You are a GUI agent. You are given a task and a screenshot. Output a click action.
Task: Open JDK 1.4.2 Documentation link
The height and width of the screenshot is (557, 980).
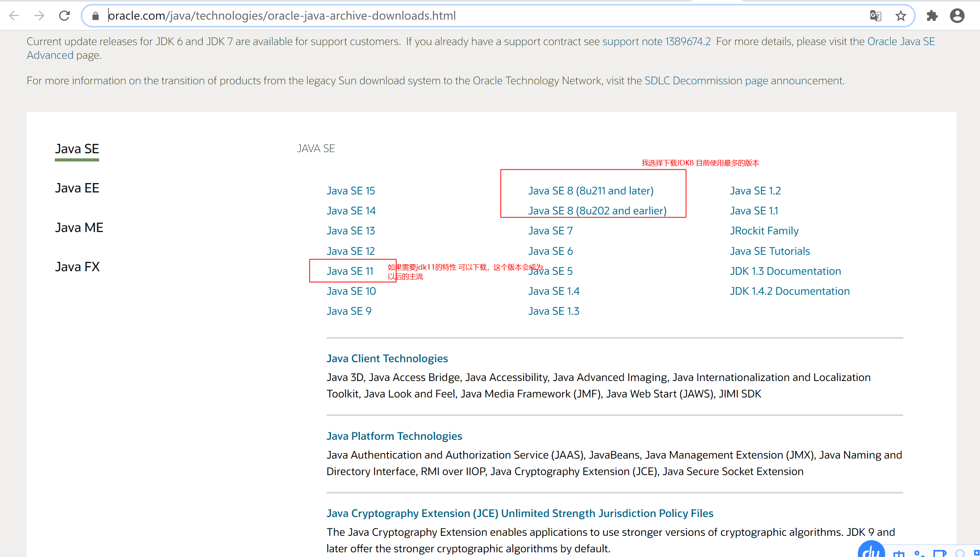[x=789, y=291]
